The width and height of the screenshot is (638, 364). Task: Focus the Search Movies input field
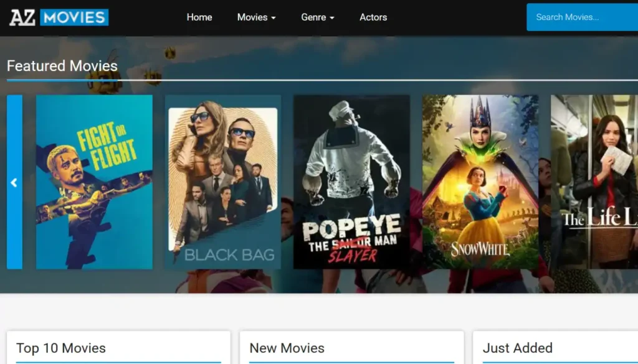coord(583,17)
